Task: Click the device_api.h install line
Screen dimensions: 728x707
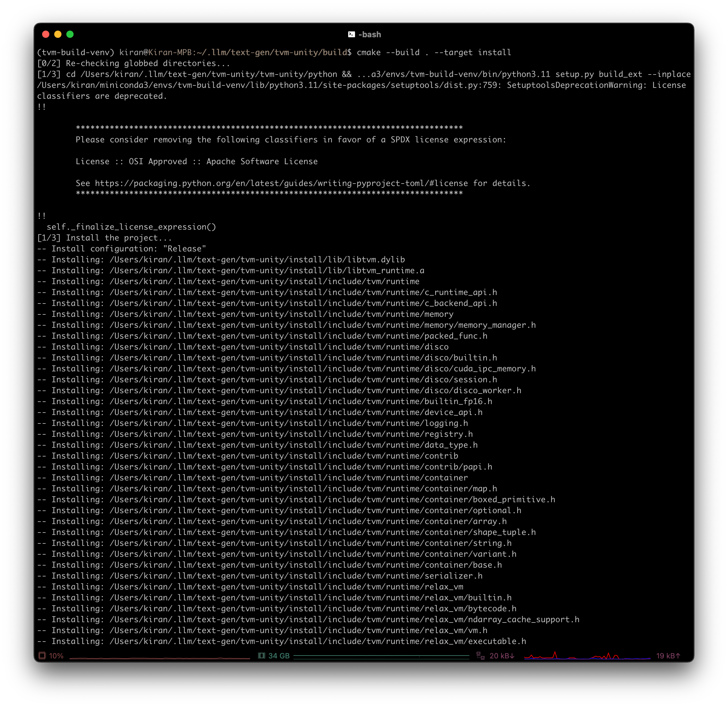Action: (x=260, y=412)
